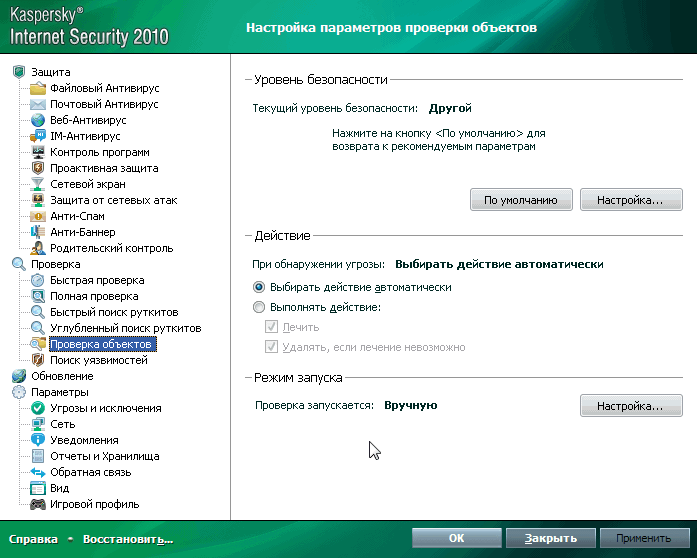
Task: Click the shield icon for Проактивная защита
Action: pos(38,168)
